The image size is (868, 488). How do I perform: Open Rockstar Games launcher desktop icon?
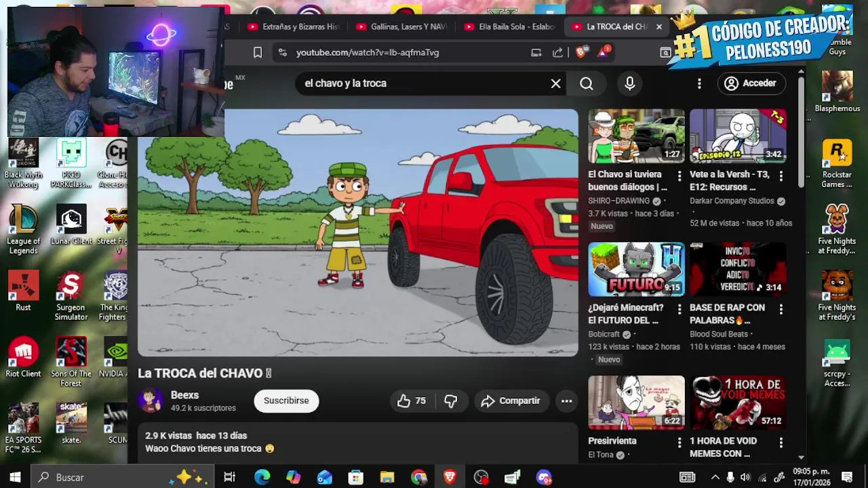point(837,164)
